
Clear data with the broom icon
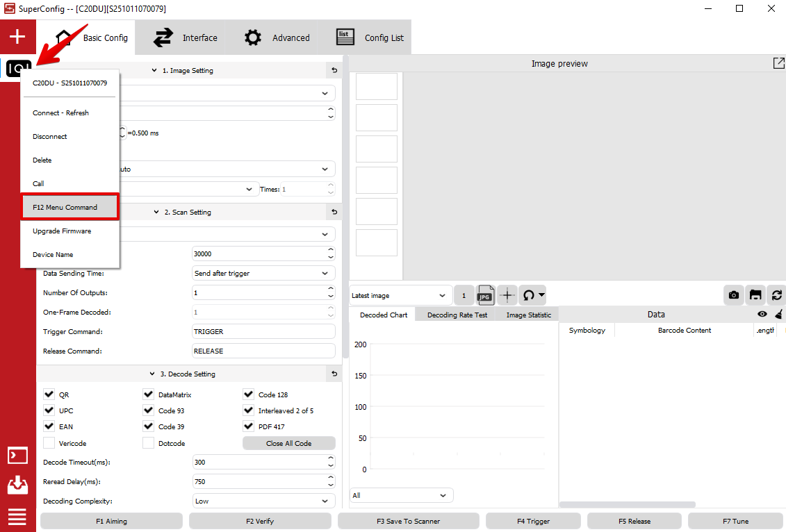tap(779, 315)
